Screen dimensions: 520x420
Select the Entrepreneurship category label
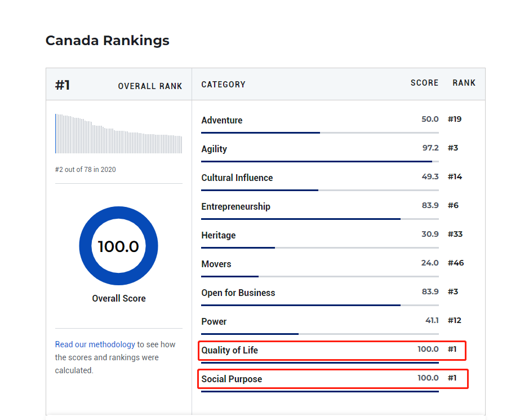(x=235, y=206)
